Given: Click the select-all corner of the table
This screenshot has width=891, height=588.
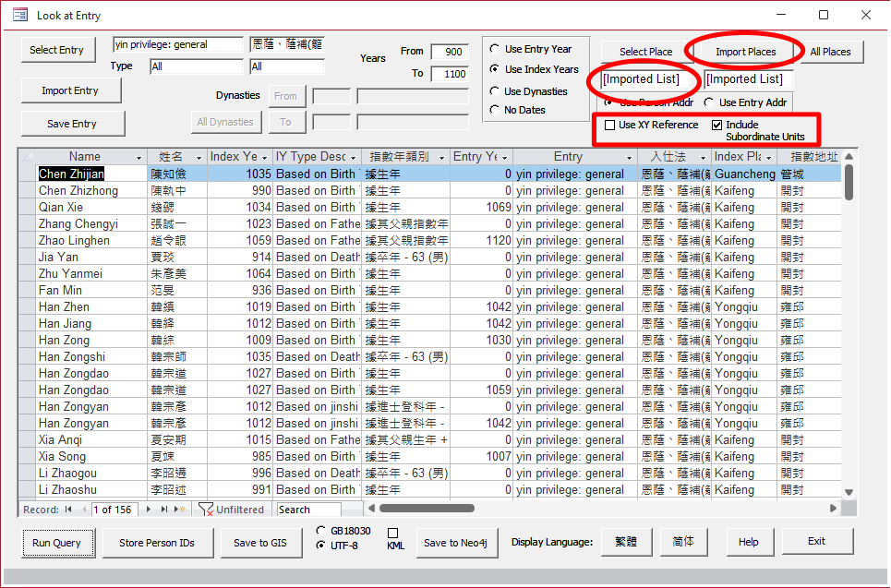Looking at the screenshot, I should pos(28,157).
